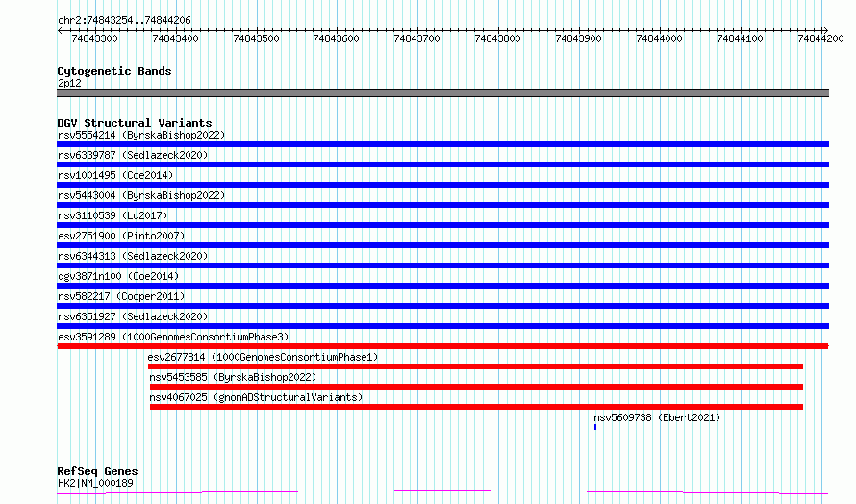
Task: Open the HK2|NM_000189 RefSeq gene label
Action: coord(95,483)
